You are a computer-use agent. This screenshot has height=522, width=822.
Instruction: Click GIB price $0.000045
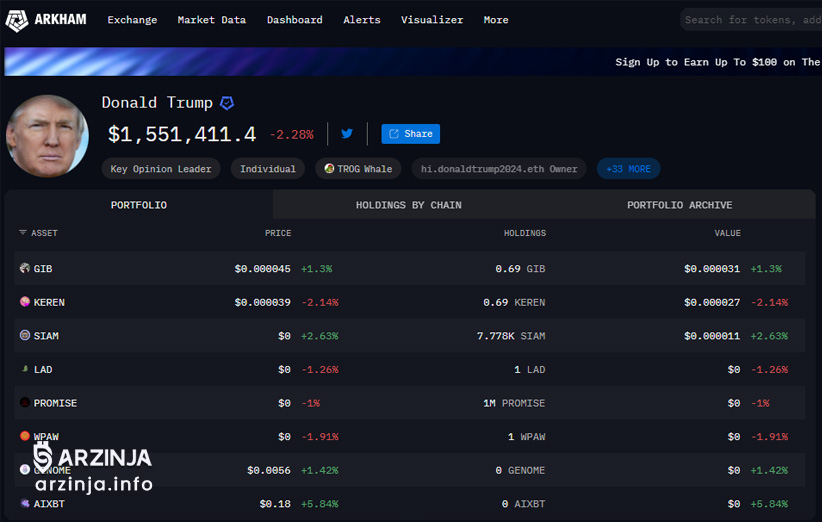point(263,269)
